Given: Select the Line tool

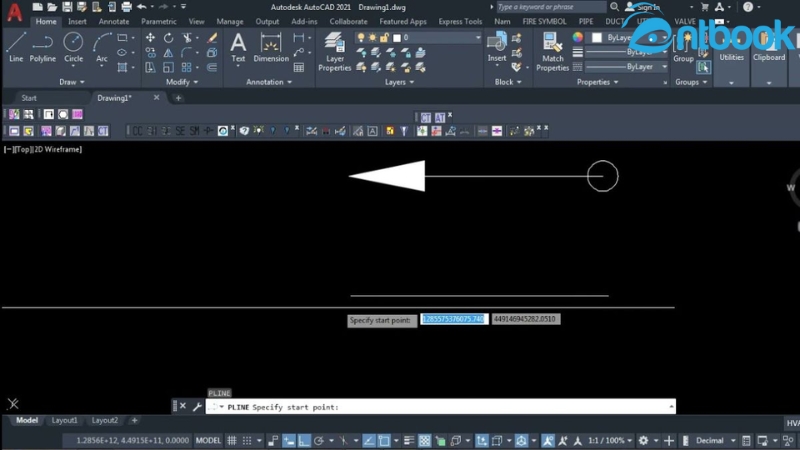Looking at the screenshot, I should (x=16, y=47).
